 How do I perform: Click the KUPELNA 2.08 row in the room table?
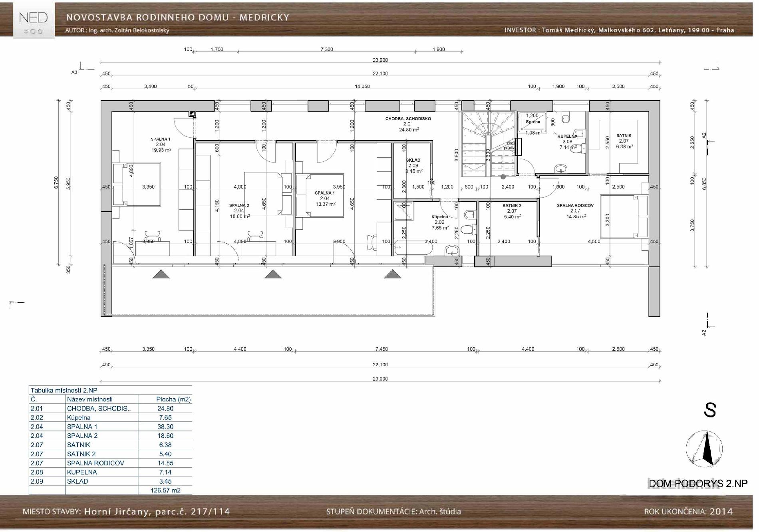110,472
